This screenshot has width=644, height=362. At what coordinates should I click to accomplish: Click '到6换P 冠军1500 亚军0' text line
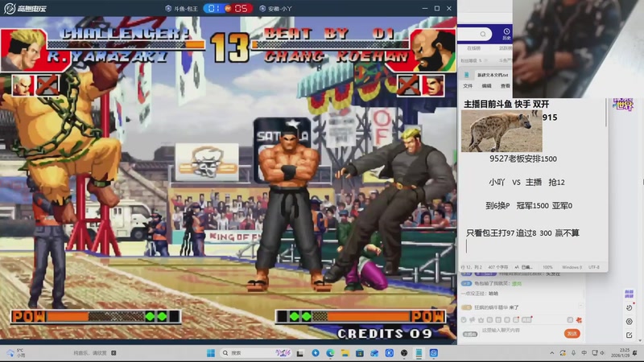point(529,206)
